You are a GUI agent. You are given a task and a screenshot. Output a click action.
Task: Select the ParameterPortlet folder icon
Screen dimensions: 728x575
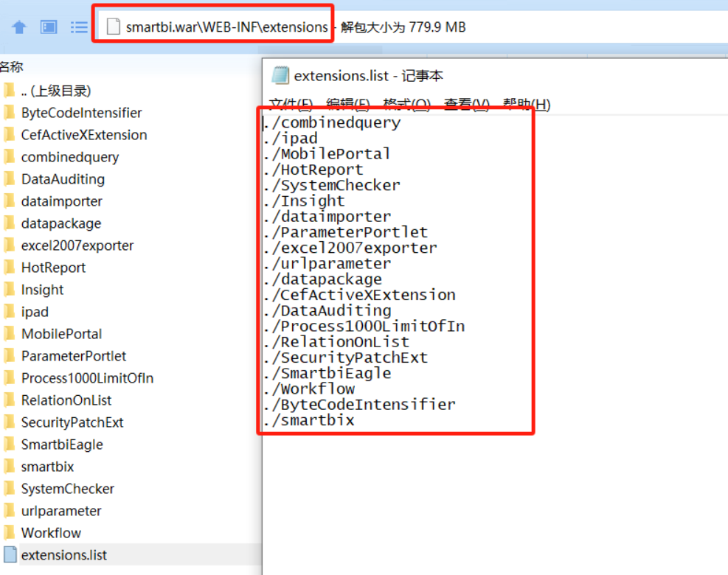click(x=8, y=355)
